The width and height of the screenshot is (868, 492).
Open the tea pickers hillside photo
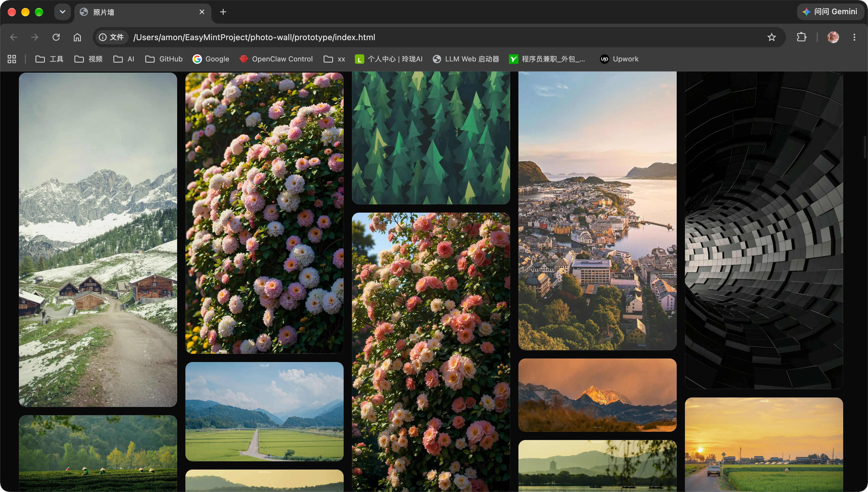click(x=98, y=454)
